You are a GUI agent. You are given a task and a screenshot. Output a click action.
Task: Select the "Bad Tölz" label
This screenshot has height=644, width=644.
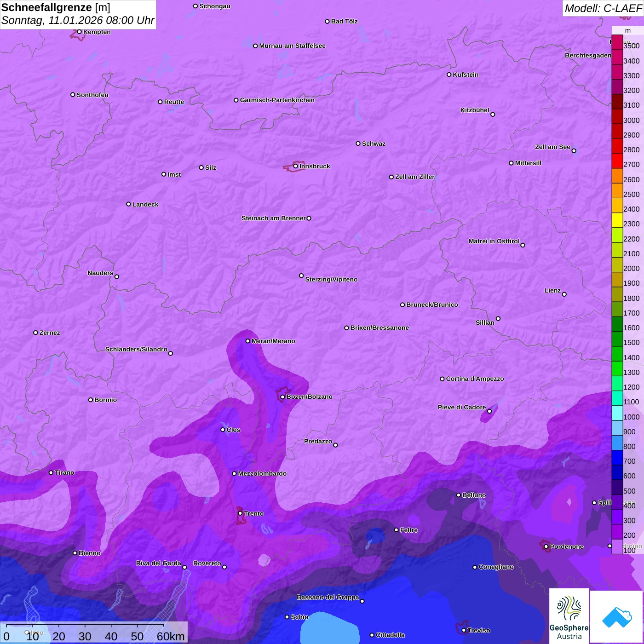coord(344,21)
